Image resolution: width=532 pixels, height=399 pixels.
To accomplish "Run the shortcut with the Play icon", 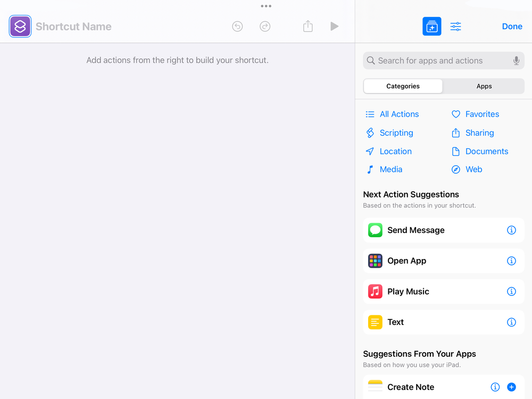I will pyautogui.click(x=335, y=26).
